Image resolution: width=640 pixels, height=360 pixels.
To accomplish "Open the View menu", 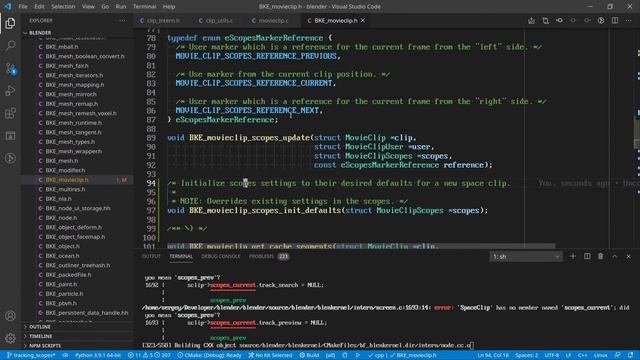I will 88,7.
